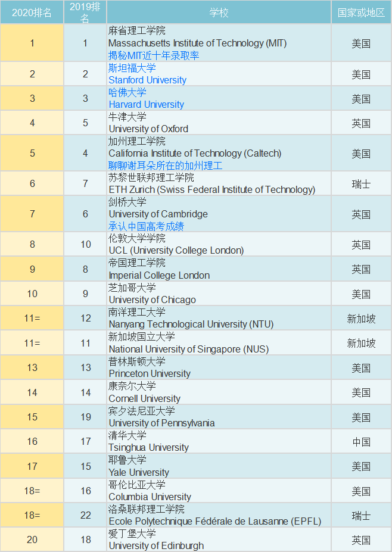Click the 加州理工学院 text
The height and width of the screenshot is (552, 392).
[136, 142]
